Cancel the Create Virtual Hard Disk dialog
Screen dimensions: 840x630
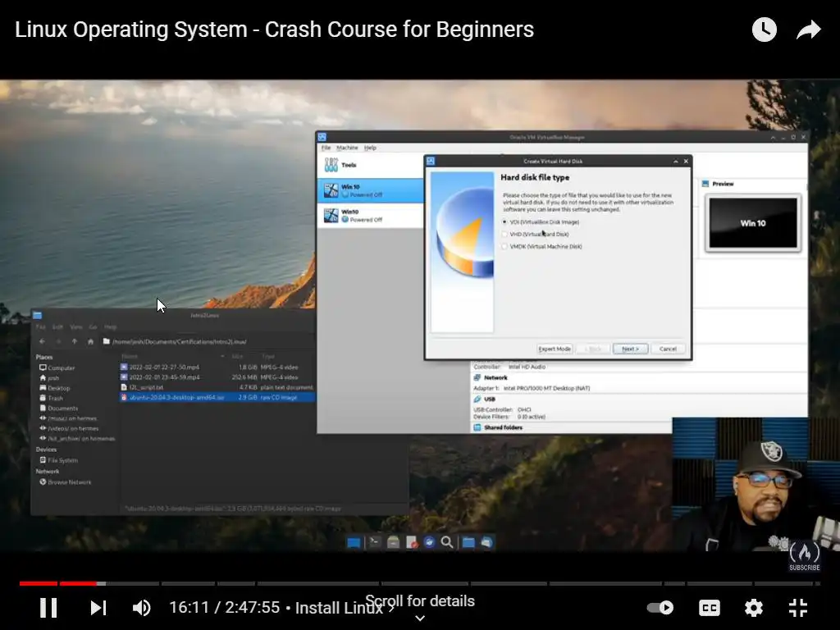coord(668,349)
